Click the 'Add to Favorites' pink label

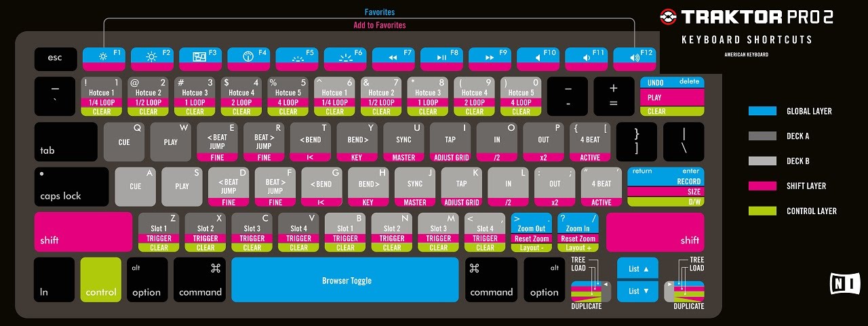click(x=380, y=26)
